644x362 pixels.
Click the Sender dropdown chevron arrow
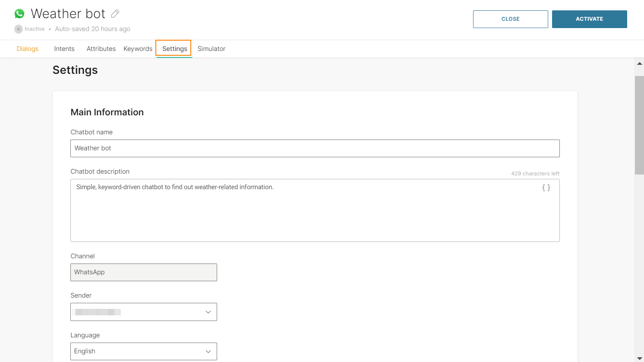(x=208, y=312)
